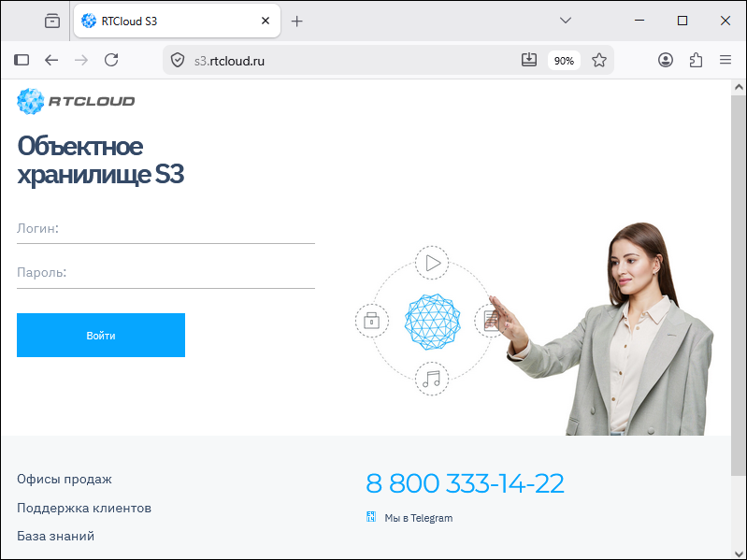Open the Офисы продаж link
747x560 pixels.
point(65,479)
